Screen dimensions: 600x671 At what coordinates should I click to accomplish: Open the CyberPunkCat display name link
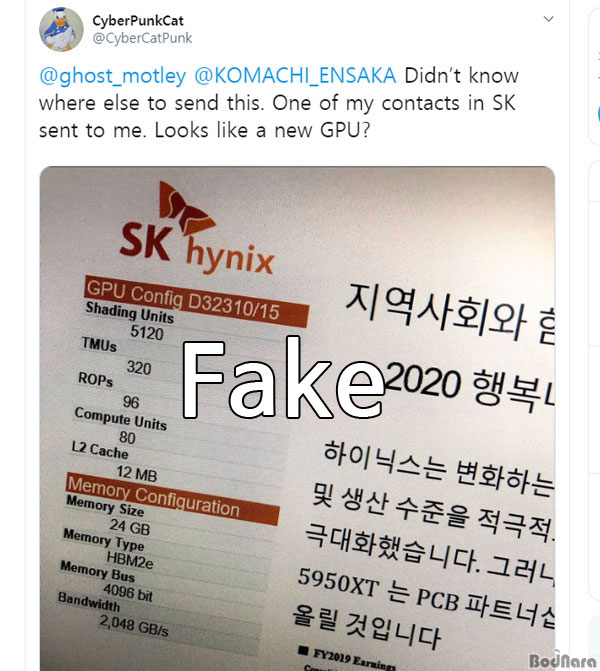pos(138,21)
